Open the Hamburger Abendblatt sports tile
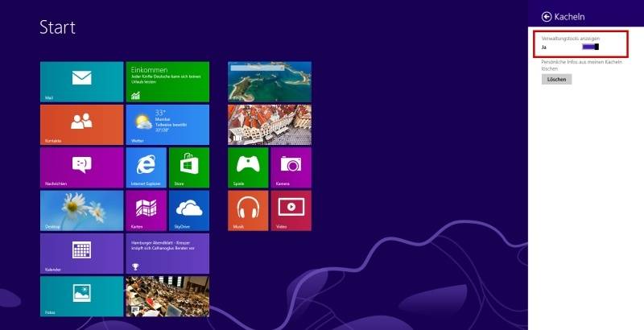Image resolution: width=644 pixels, height=330 pixels. point(167,254)
